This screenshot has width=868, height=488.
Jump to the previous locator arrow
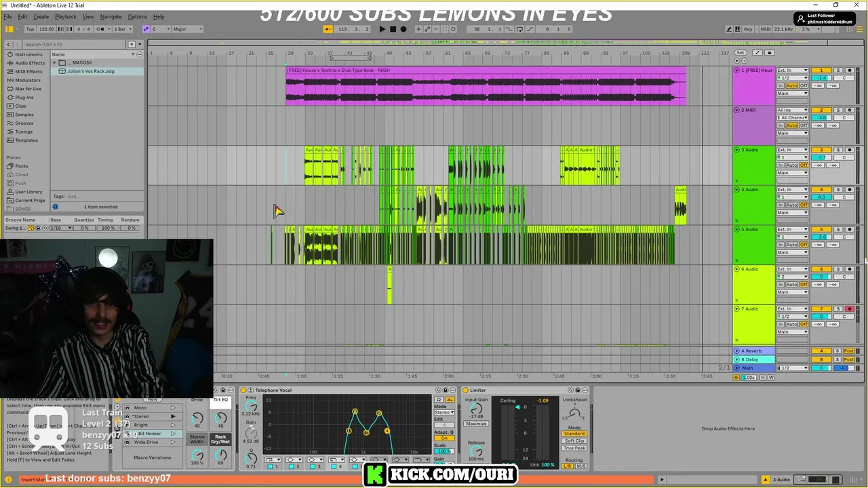pyautogui.click(x=736, y=61)
